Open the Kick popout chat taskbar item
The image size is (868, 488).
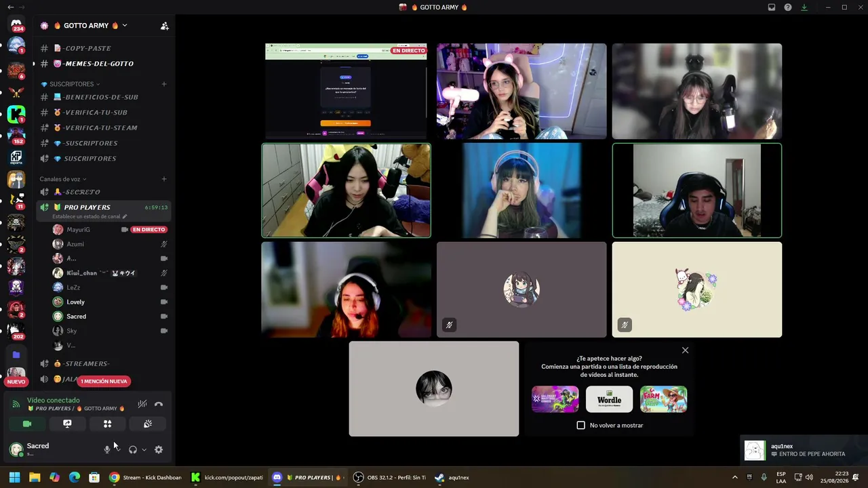(x=226, y=477)
